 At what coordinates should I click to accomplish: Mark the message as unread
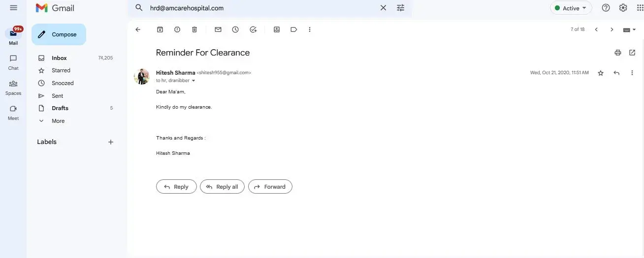[218, 29]
